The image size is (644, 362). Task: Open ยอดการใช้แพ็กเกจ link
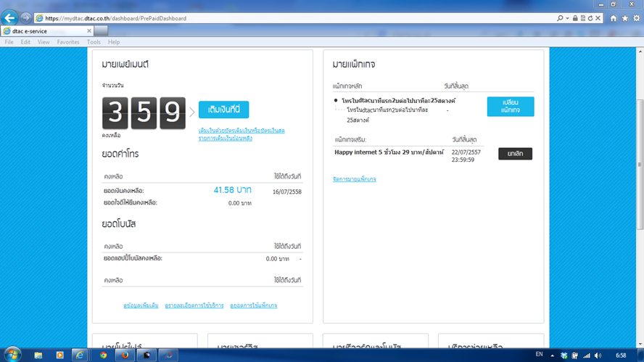[253, 305]
